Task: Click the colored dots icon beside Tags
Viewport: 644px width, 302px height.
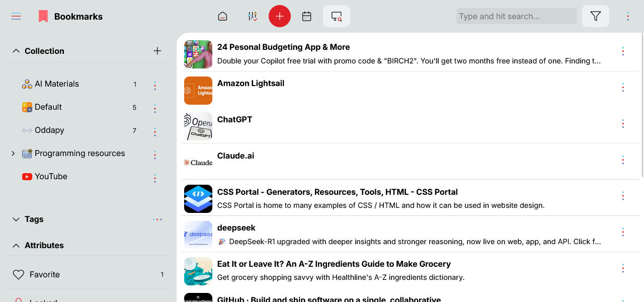Action: click(x=157, y=219)
